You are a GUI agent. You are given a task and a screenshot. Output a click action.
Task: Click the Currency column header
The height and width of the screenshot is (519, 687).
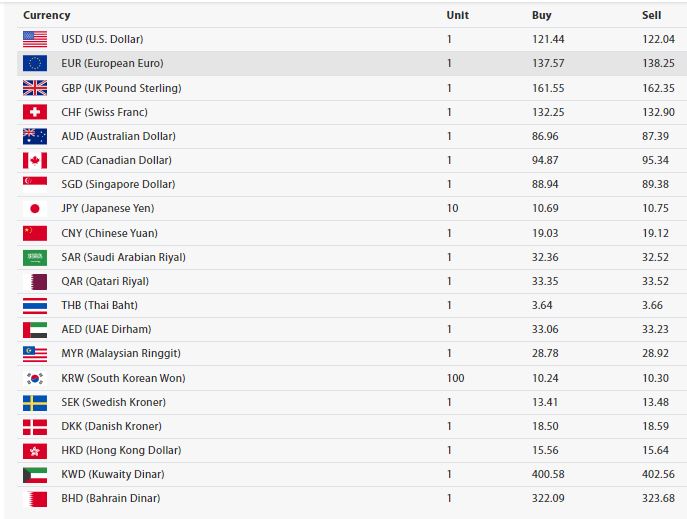point(46,15)
